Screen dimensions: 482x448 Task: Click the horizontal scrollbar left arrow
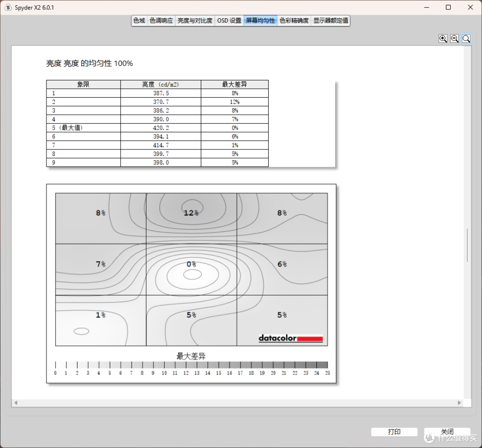(x=16, y=402)
